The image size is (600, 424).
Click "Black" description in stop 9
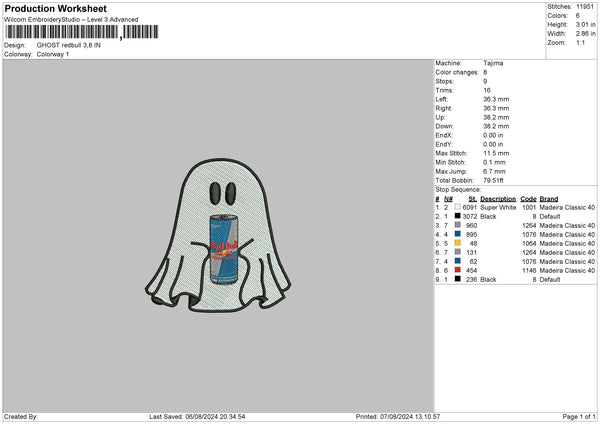point(488,280)
